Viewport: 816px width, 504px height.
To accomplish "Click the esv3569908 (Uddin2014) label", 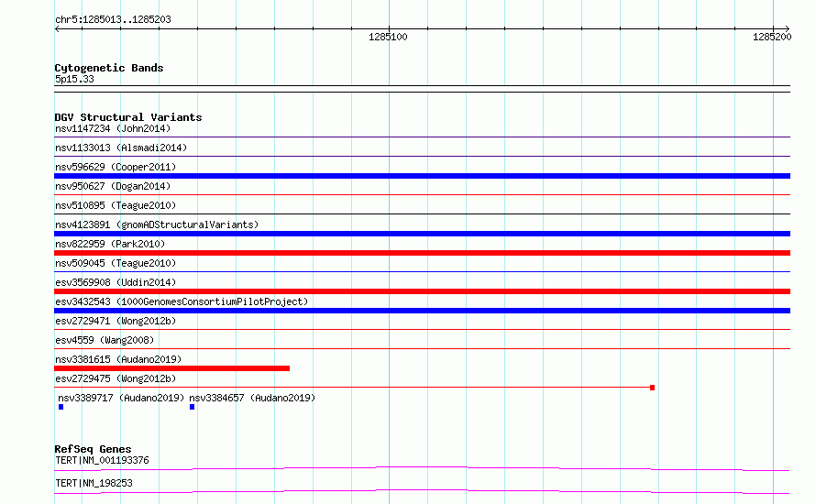I will point(116,282).
